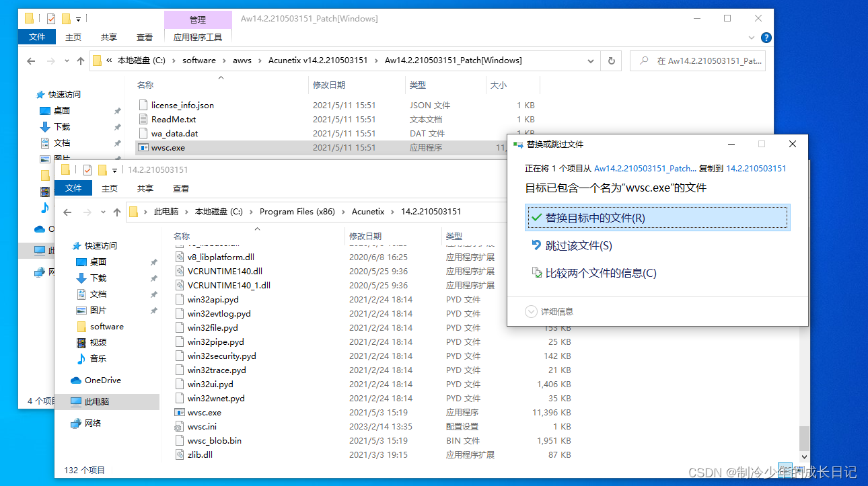868x486 pixels.
Task: Select license_info.json file in back window
Action: (182, 105)
